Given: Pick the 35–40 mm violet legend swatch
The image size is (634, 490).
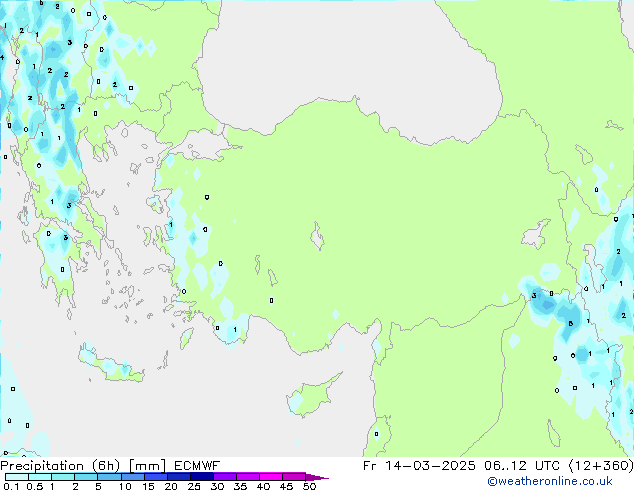Looking at the screenshot, I should (247, 477).
